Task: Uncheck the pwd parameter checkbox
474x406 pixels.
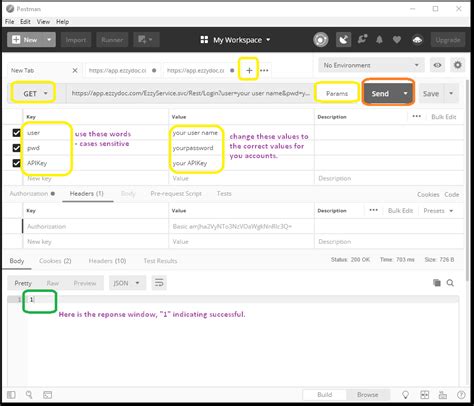Action: pyautogui.click(x=16, y=148)
